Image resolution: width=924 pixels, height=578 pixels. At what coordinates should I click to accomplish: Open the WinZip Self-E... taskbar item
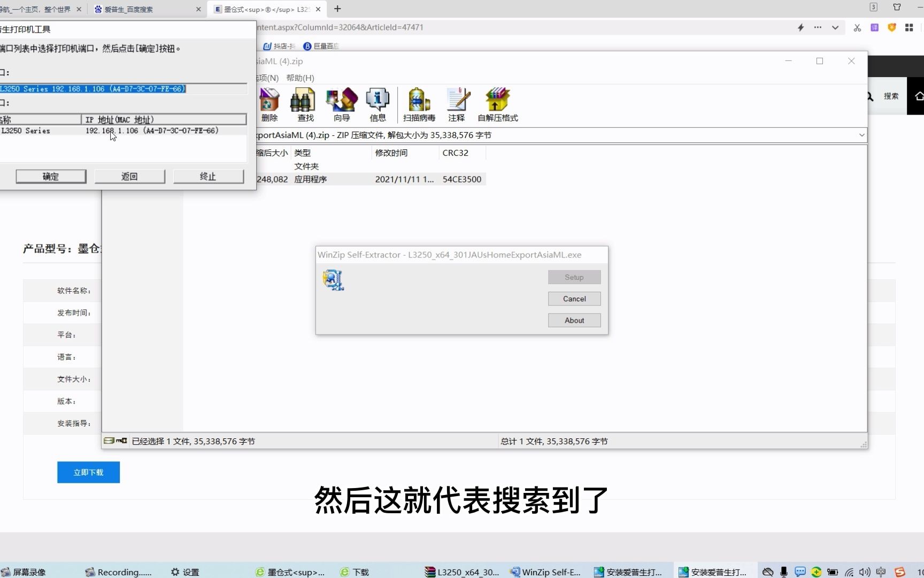click(545, 572)
